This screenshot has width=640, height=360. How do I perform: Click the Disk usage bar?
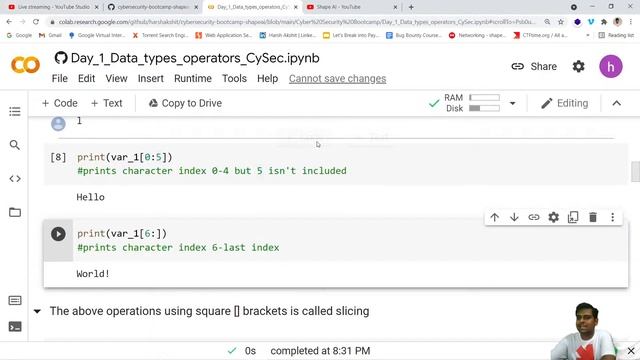pos(484,108)
